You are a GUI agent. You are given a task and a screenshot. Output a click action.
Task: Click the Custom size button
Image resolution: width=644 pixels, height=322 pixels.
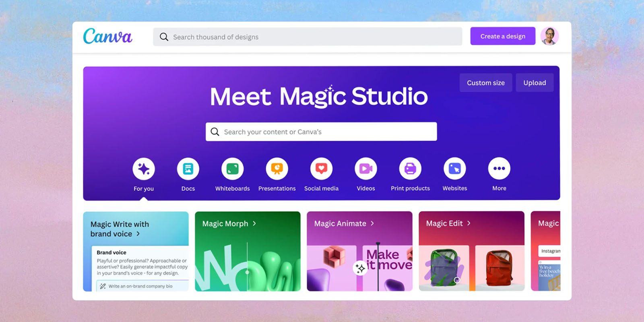pos(486,83)
